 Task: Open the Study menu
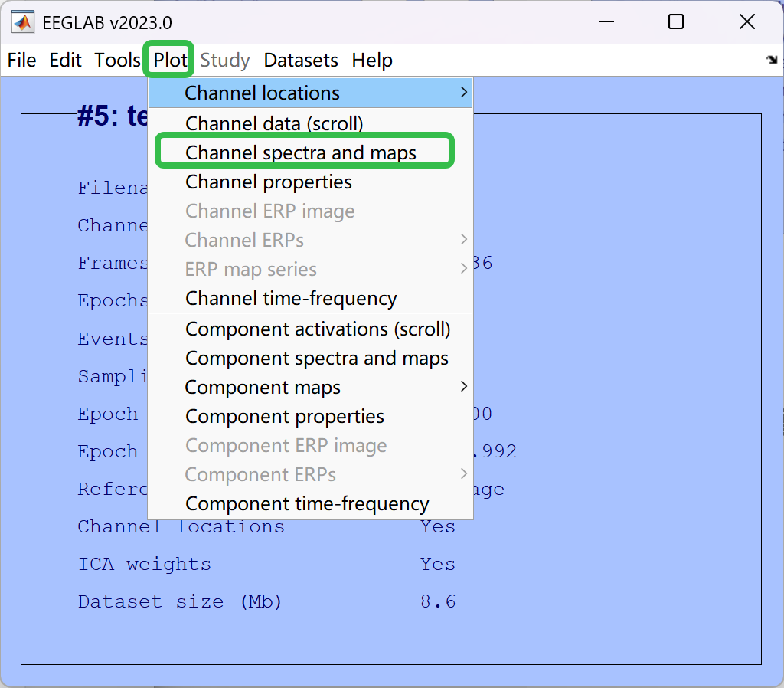point(224,60)
